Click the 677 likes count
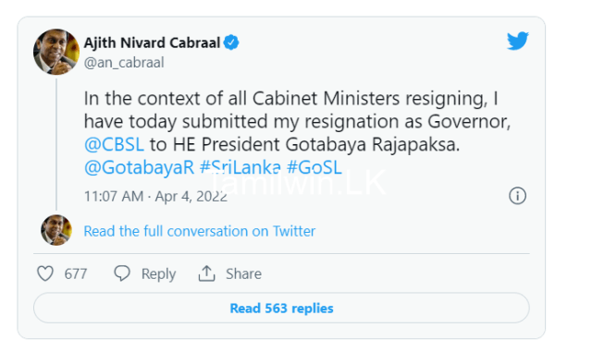 76,273
